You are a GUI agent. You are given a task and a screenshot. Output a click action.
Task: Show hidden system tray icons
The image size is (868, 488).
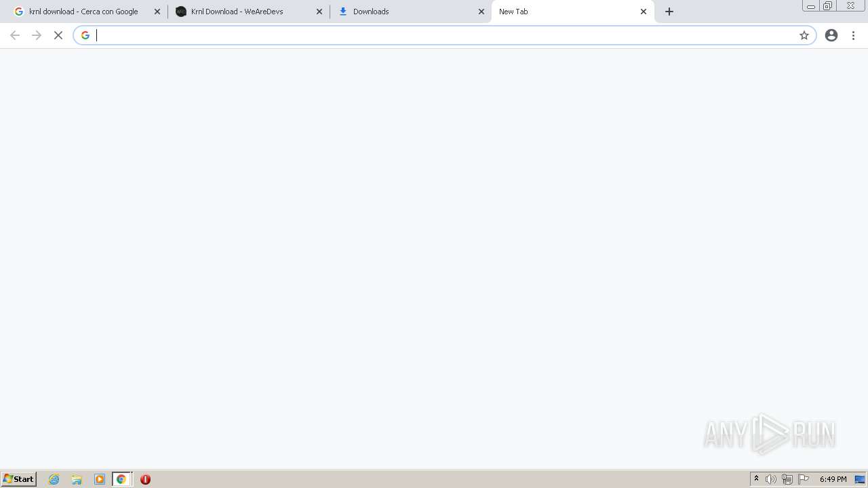click(x=756, y=479)
